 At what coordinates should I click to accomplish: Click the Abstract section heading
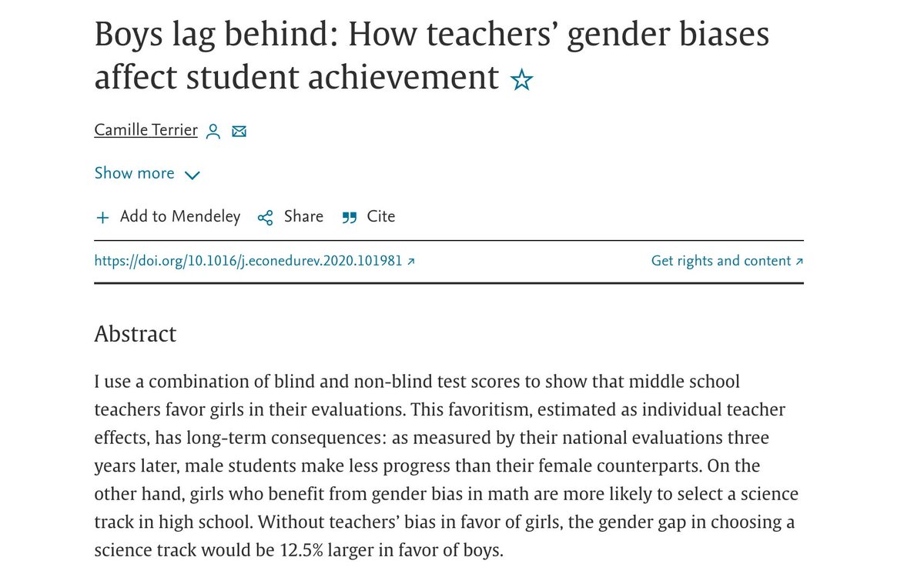135,334
